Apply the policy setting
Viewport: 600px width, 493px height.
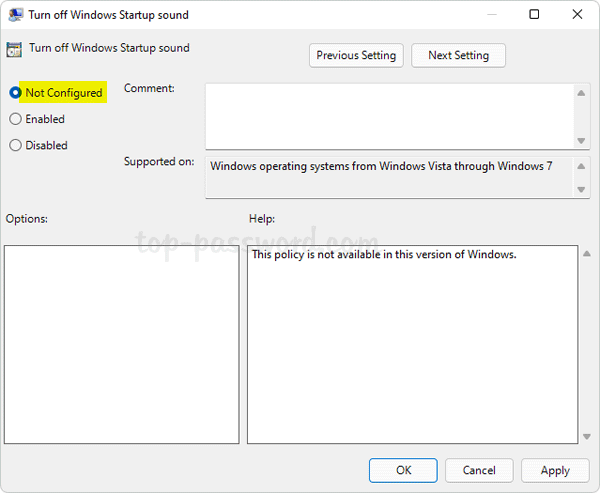click(x=555, y=470)
